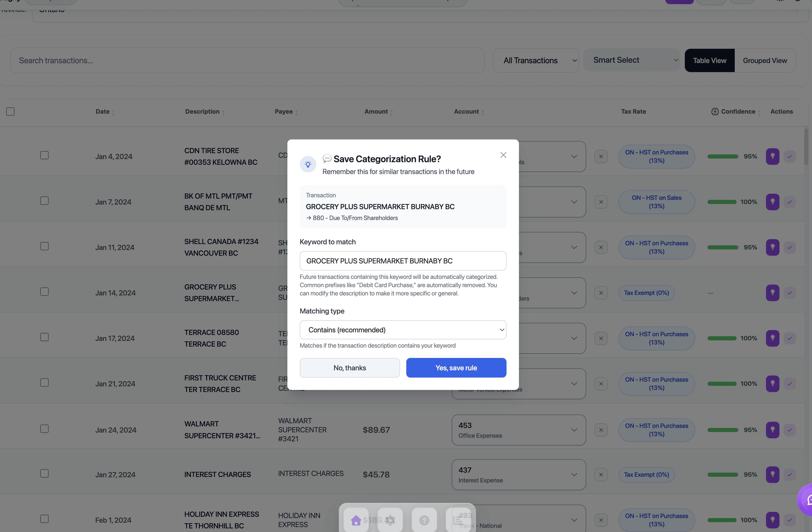Clear account for Walmart Supercenter row
812x532 pixels.
click(x=601, y=430)
